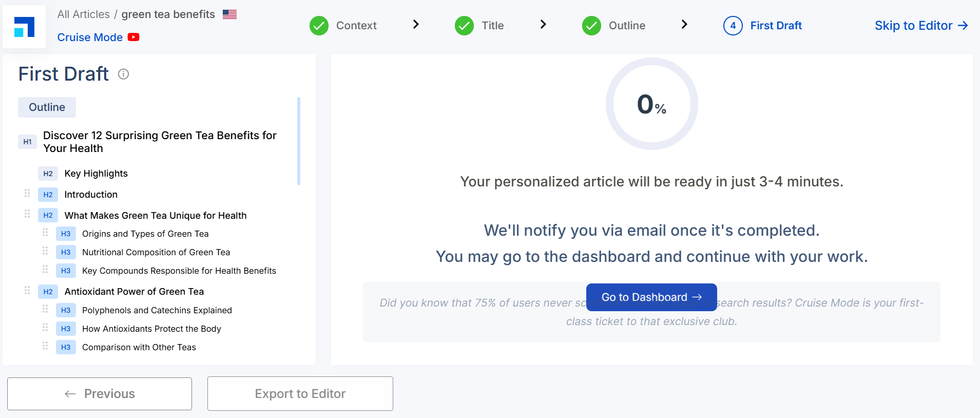Click the 0% progress circle indicator
Image resolution: width=980 pixels, height=418 pixels.
[x=651, y=104]
